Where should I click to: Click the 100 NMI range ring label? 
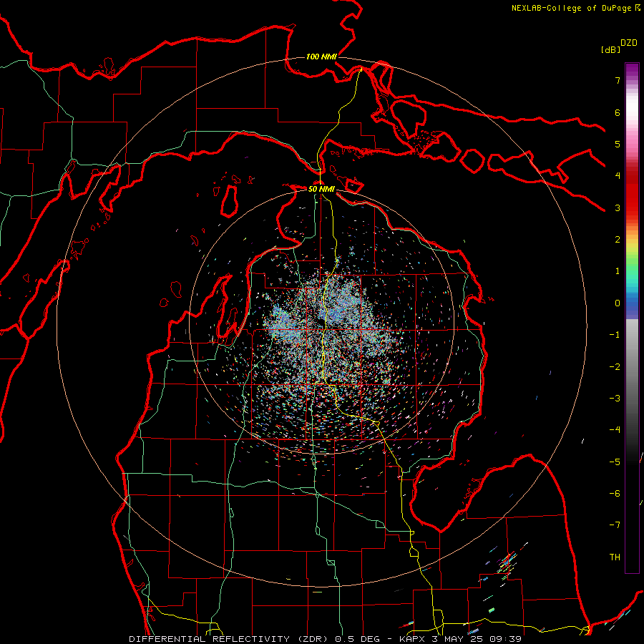(x=321, y=57)
